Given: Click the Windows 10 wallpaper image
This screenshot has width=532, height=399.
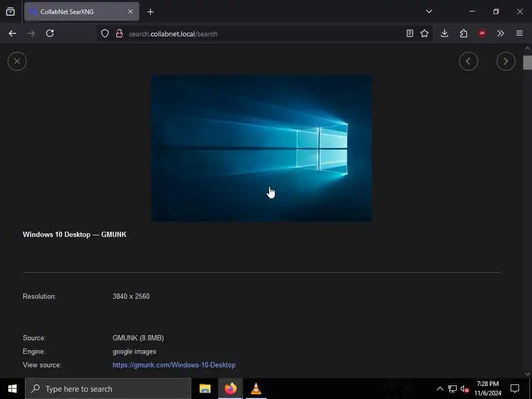Looking at the screenshot, I should [262, 148].
